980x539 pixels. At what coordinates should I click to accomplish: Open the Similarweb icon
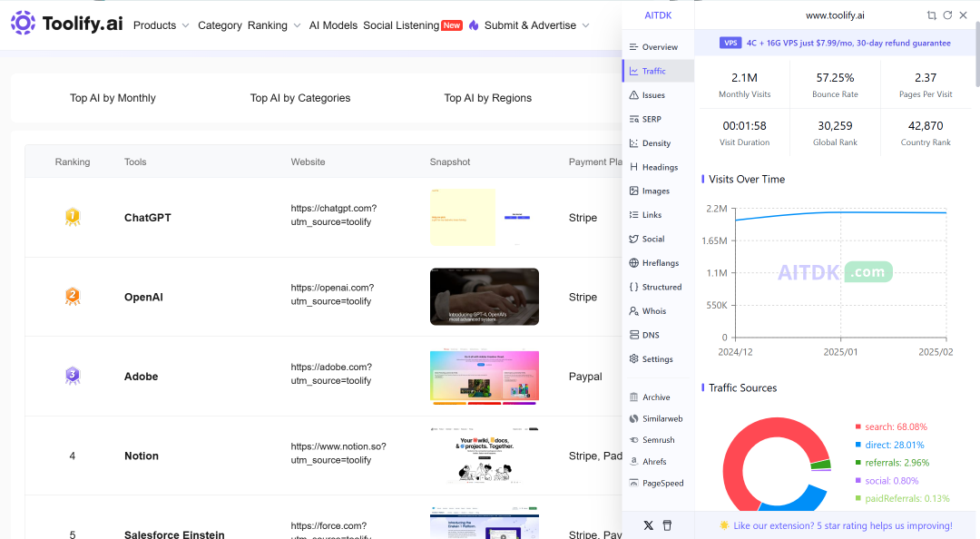633,419
